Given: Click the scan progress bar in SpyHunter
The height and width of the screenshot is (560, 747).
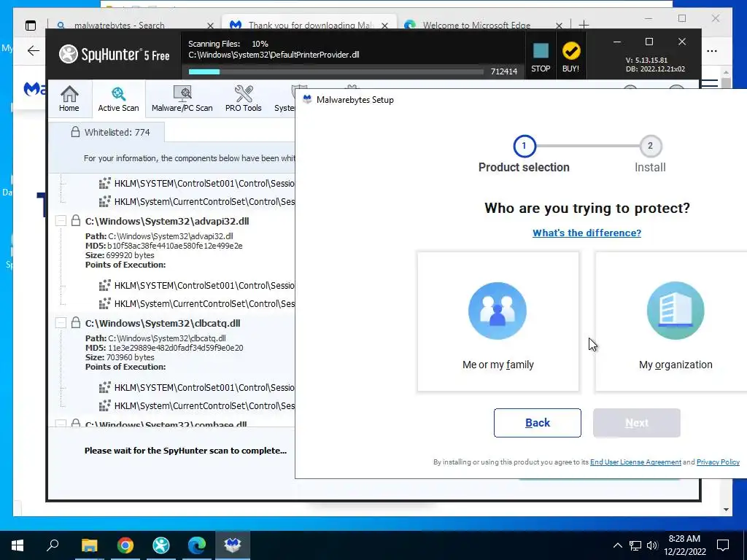Looking at the screenshot, I should click(336, 72).
